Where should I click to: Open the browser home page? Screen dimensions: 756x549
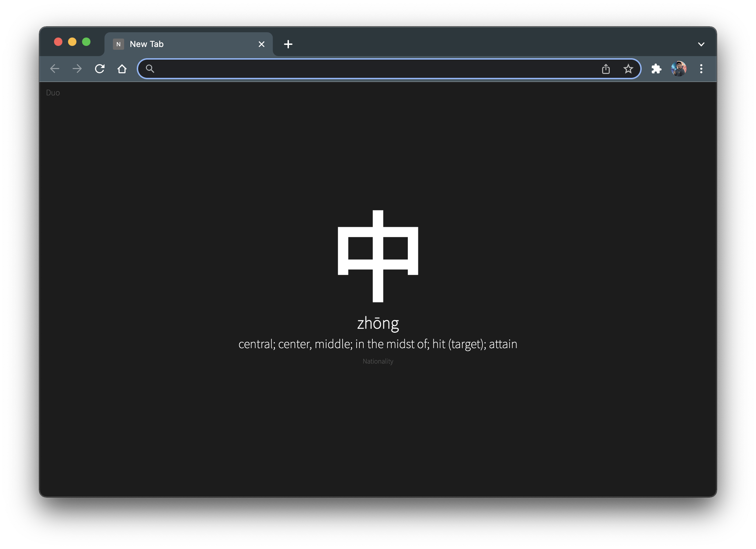click(x=122, y=69)
